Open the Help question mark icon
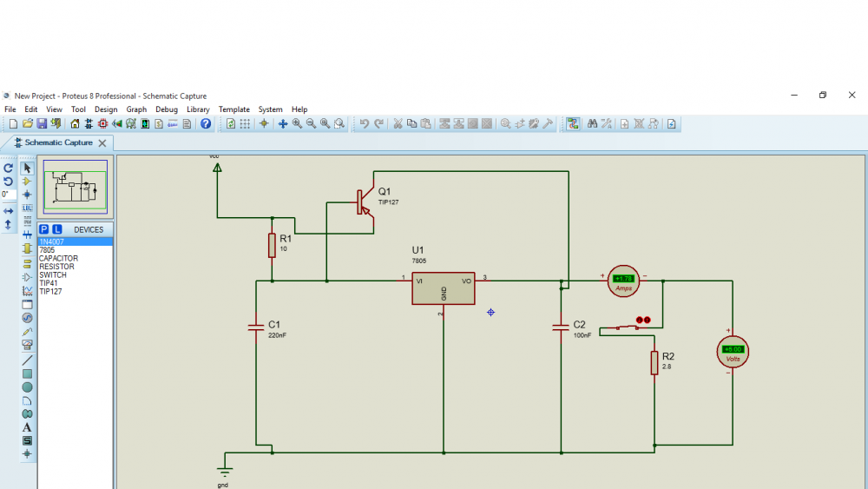 [206, 124]
